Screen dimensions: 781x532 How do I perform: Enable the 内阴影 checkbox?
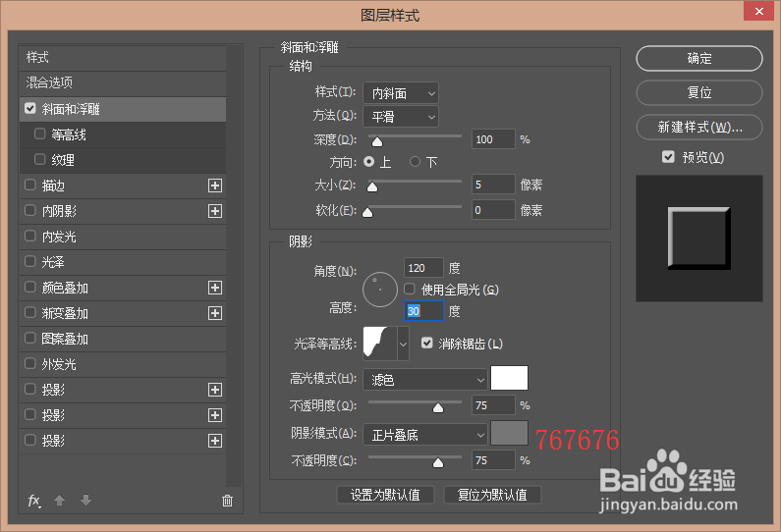(x=30, y=210)
